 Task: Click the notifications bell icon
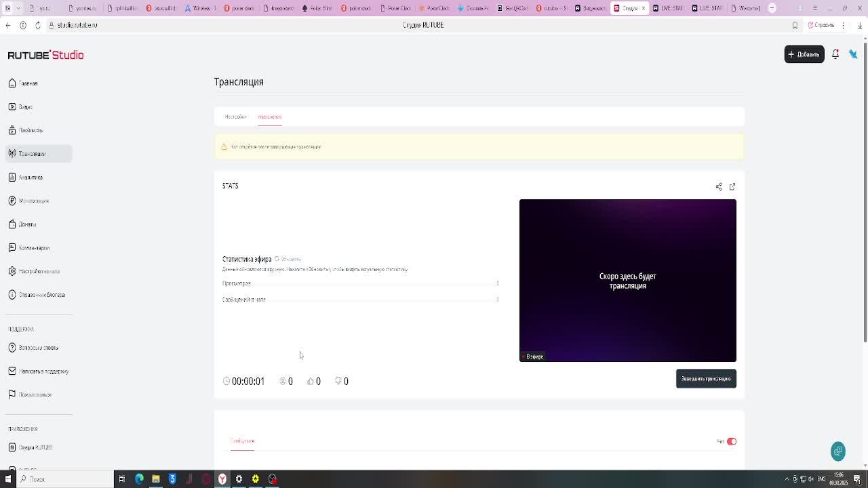click(x=835, y=54)
